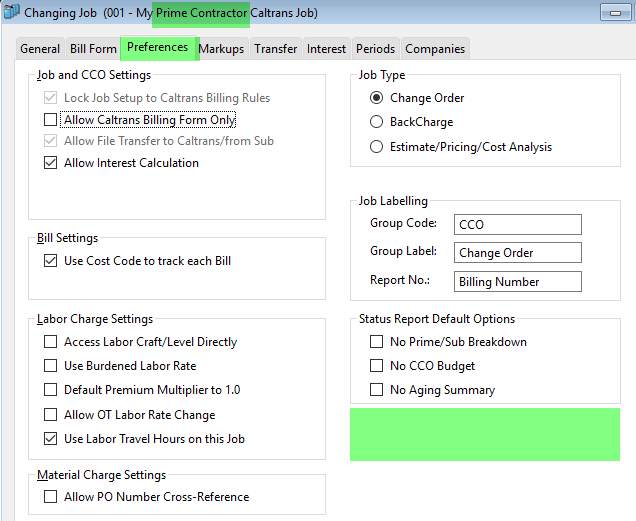Tick Allow PO Number Cross-Reference
Image resolution: width=636 pixels, height=521 pixels.
pyautogui.click(x=51, y=497)
